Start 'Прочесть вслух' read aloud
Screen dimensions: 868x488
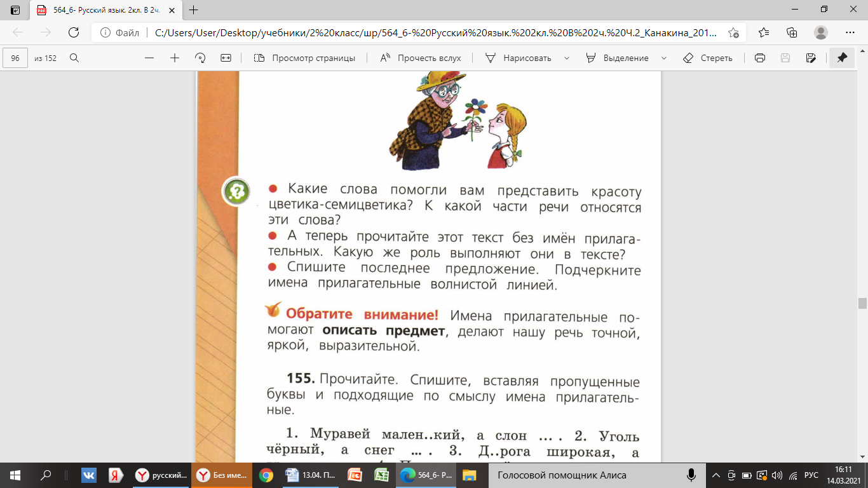pos(421,58)
